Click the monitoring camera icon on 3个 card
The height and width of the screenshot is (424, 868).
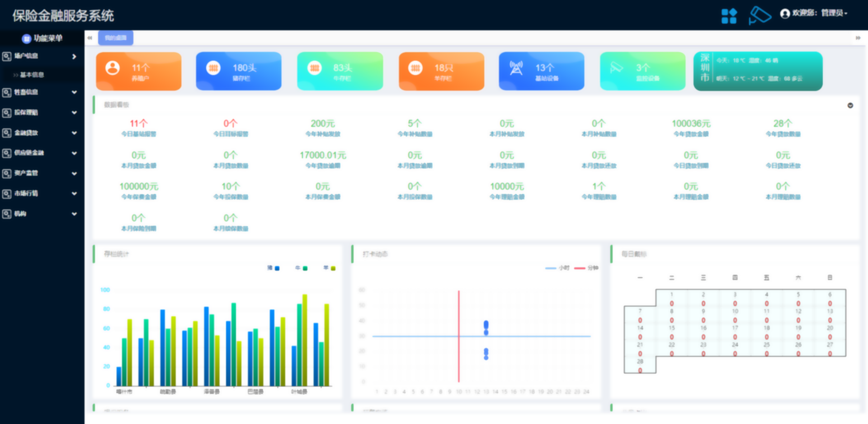point(616,68)
